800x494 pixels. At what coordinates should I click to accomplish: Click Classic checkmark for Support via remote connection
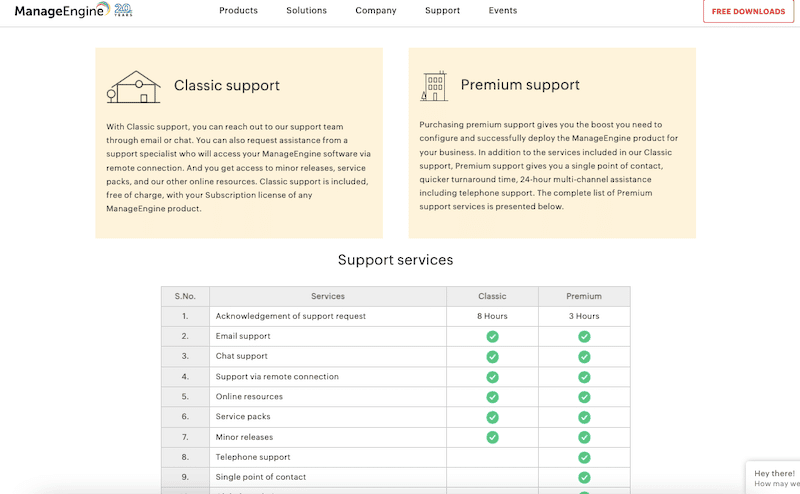[x=492, y=377]
